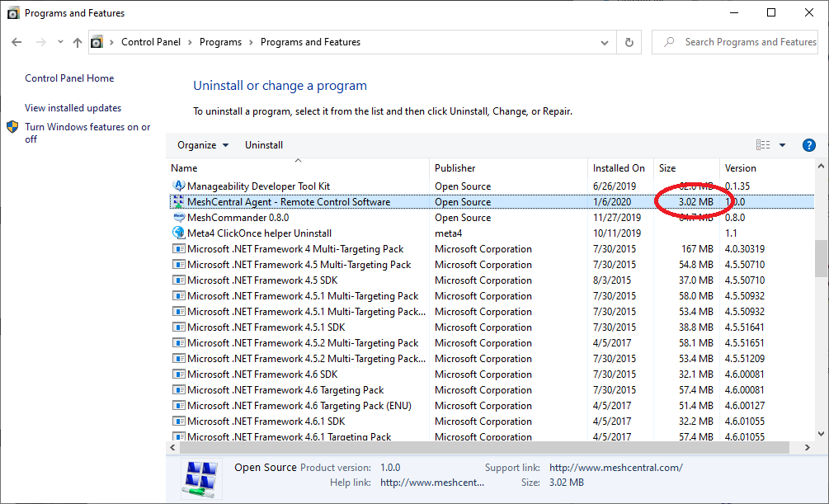The height and width of the screenshot is (504, 829).
Task: Click the scroll down arrow
Action: (x=821, y=434)
